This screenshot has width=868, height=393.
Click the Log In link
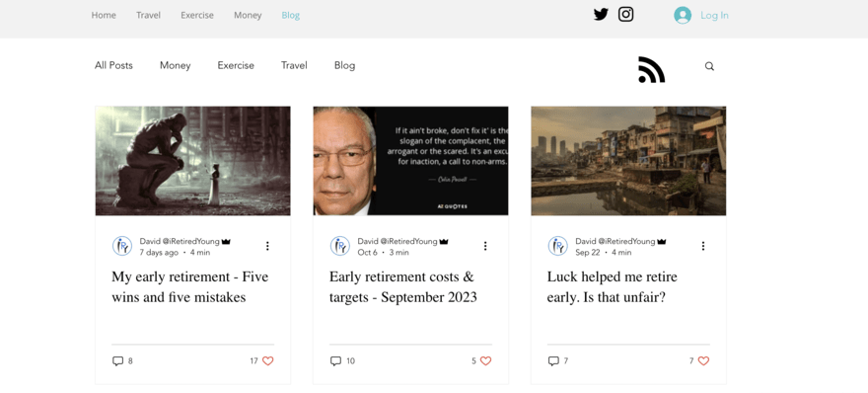pos(714,15)
